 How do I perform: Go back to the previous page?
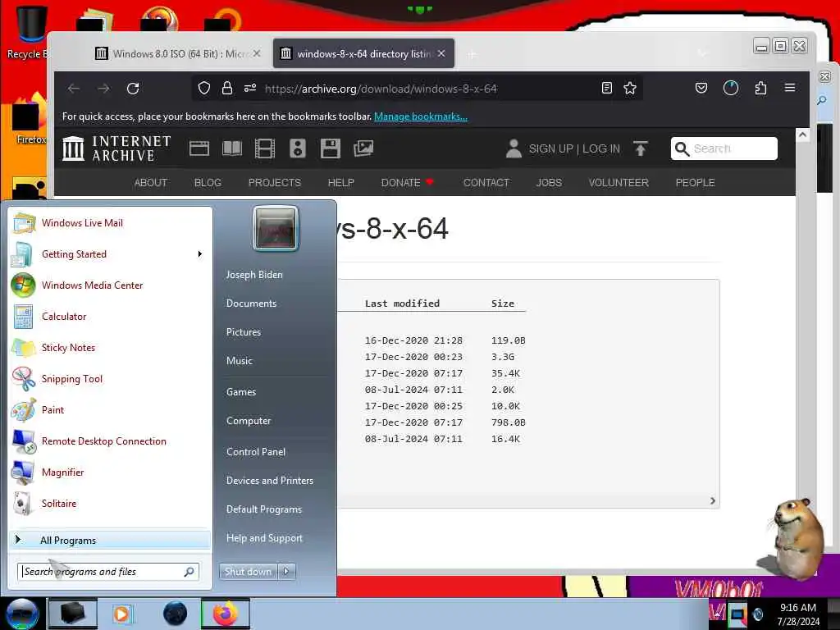pos(74,89)
